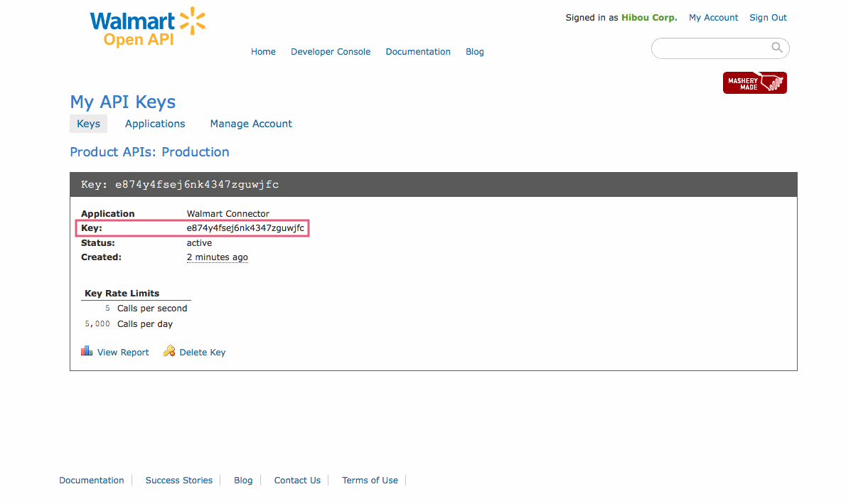The height and width of the screenshot is (504, 846).
Task: Open the Success Stories footer link
Action: (179, 481)
